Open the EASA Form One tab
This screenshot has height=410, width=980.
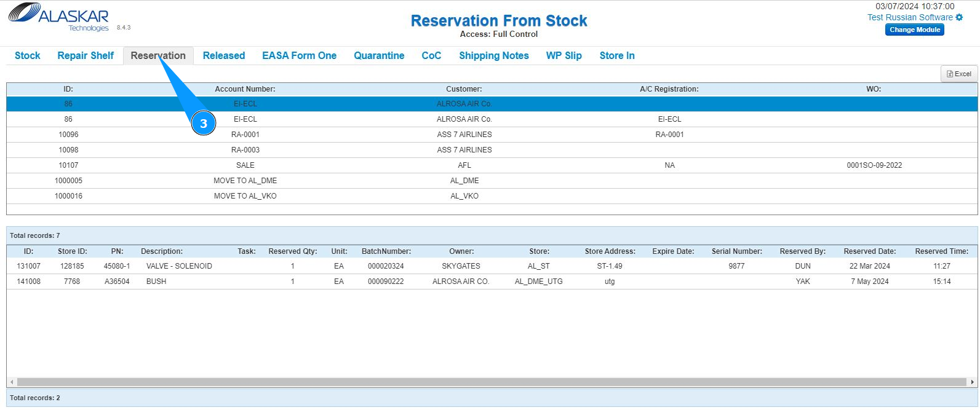[x=299, y=55]
